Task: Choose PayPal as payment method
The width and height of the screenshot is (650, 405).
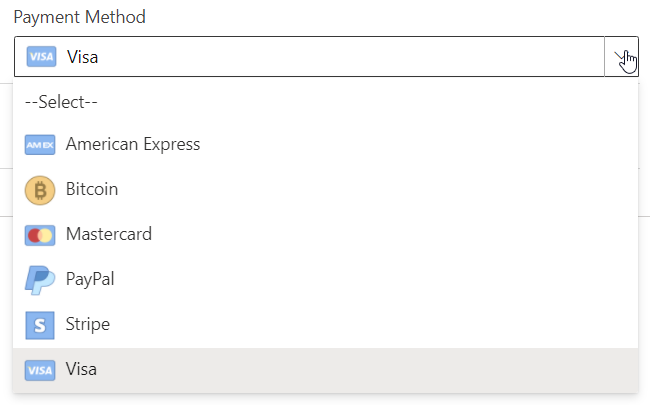Action: tap(325, 279)
